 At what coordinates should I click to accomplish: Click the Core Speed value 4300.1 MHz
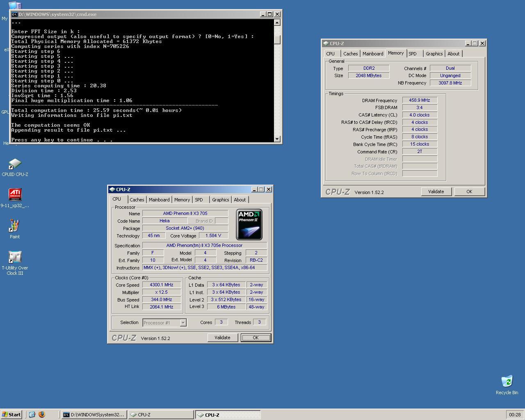pos(162,285)
